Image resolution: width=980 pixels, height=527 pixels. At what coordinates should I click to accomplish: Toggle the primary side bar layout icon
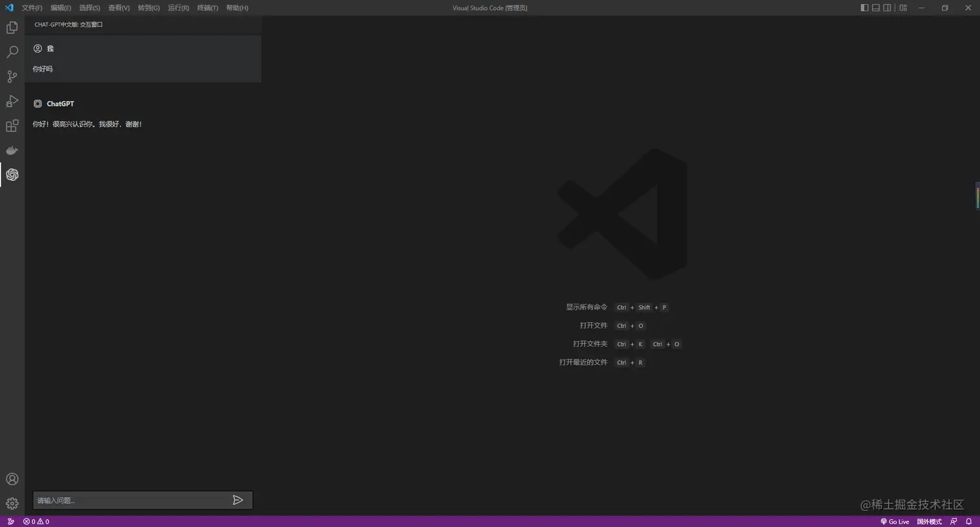(x=864, y=8)
